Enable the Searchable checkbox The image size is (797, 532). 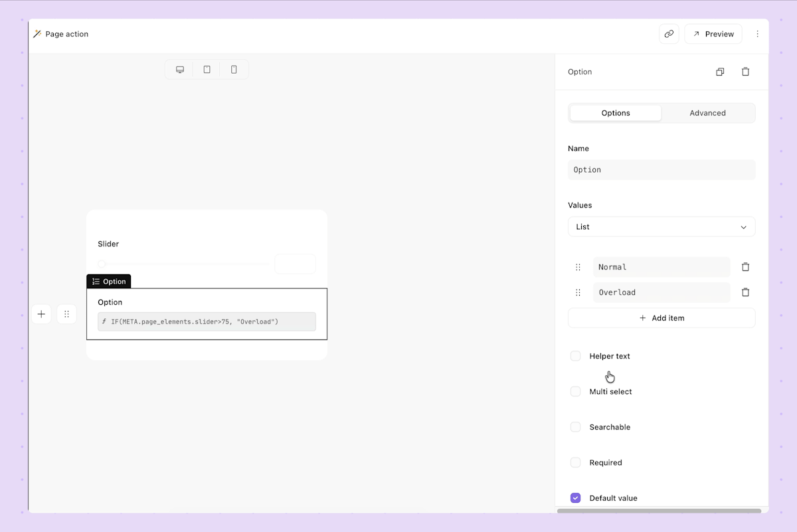[576, 427]
